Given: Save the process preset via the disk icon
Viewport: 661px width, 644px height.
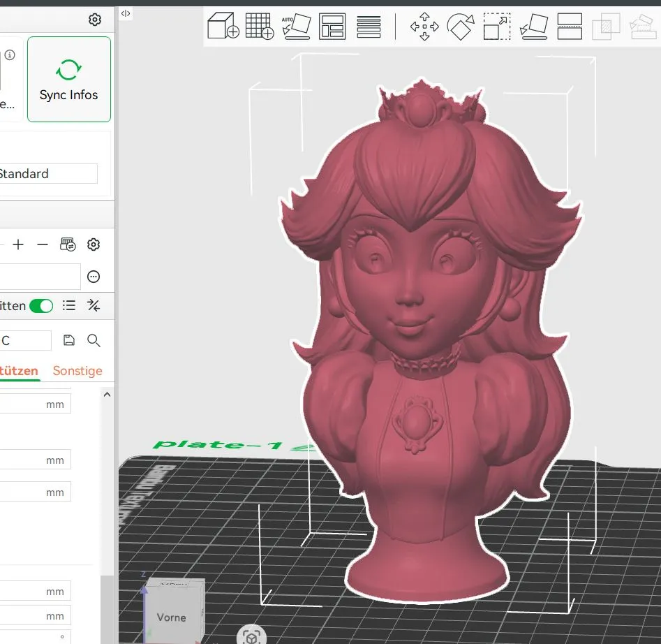Looking at the screenshot, I should (68, 340).
